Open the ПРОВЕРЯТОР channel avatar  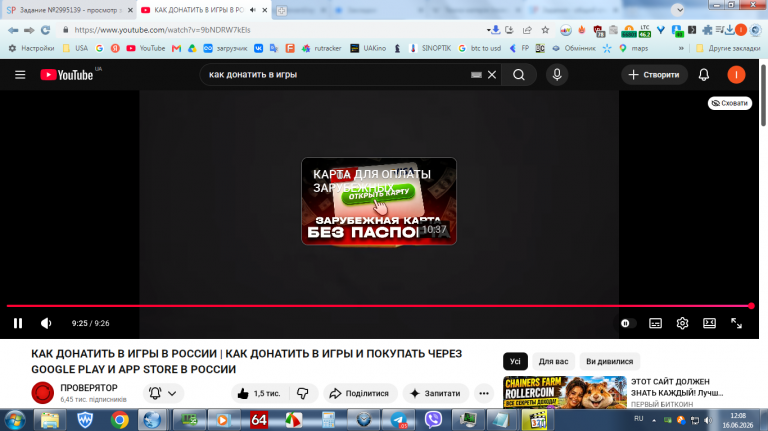pyautogui.click(x=43, y=393)
